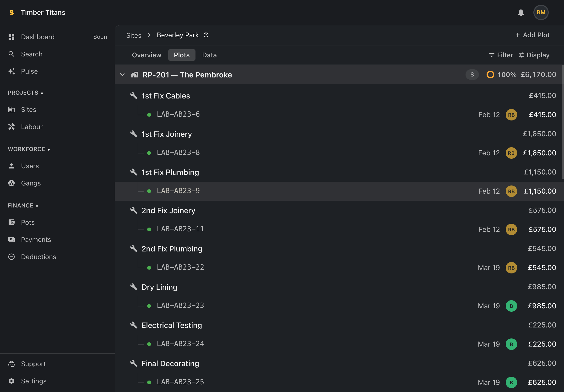Collapse the RP-201 The Pembroke plot
Viewport: 564px width, 392px height.
coord(122,75)
